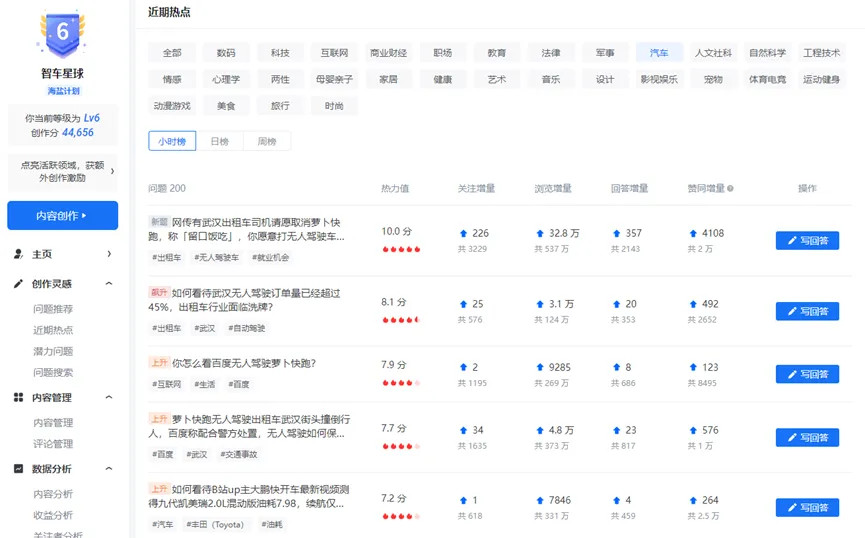Select the 工程技术 category
This screenshot has height=538, width=865.
(821, 53)
